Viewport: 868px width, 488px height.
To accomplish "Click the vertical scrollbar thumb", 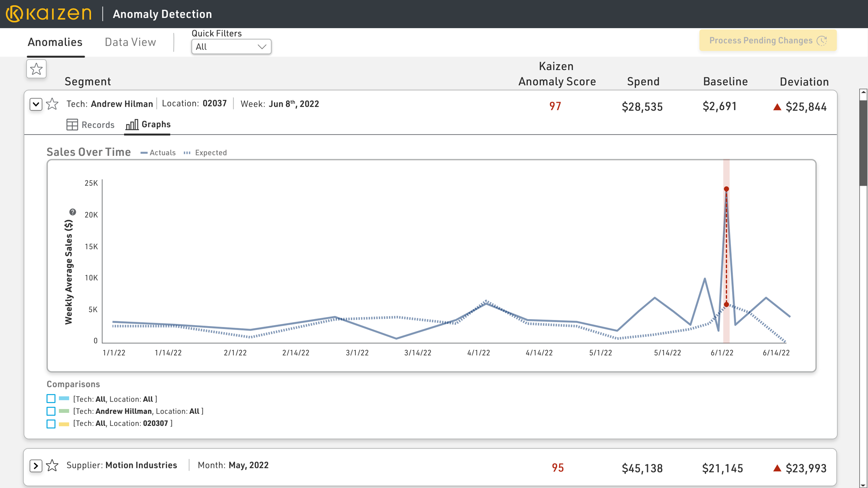I will click(863, 142).
